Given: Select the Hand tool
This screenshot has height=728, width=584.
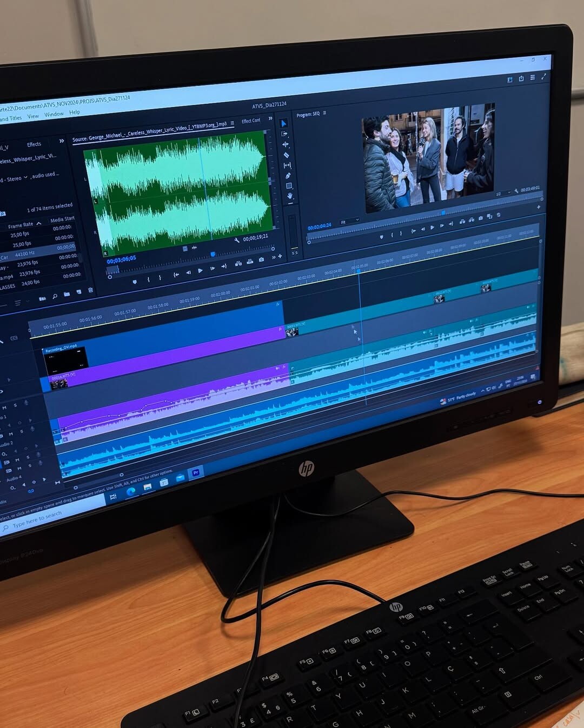Looking at the screenshot, I should (x=290, y=196).
